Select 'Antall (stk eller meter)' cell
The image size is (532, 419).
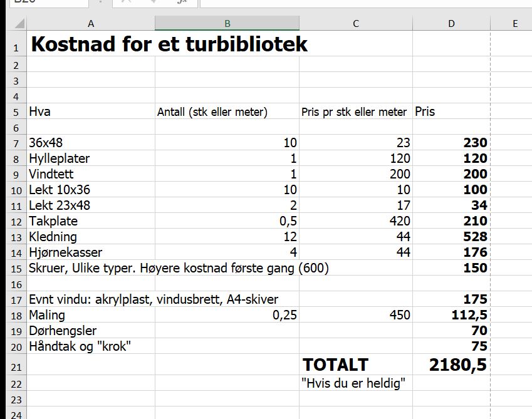point(227,111)
